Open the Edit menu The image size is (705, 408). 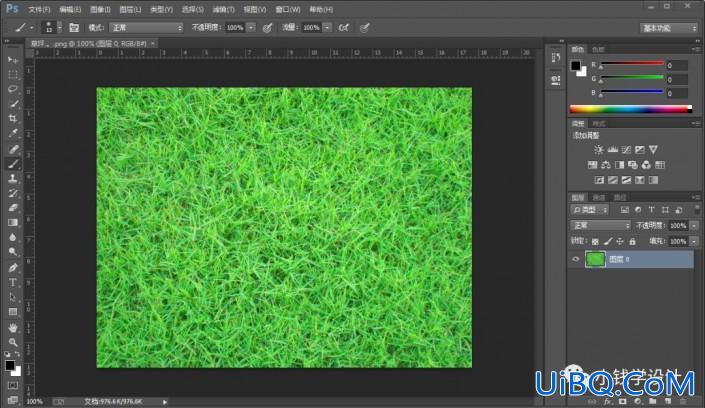(x=70, y=9)
